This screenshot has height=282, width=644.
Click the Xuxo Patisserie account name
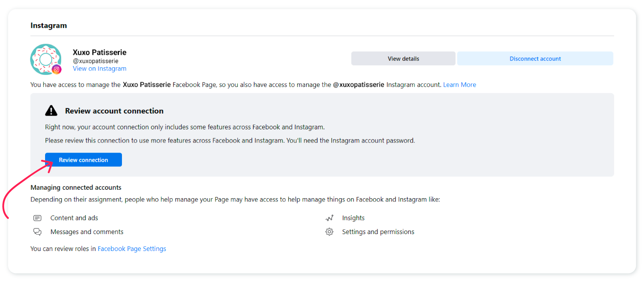click(x=99, y=52)
